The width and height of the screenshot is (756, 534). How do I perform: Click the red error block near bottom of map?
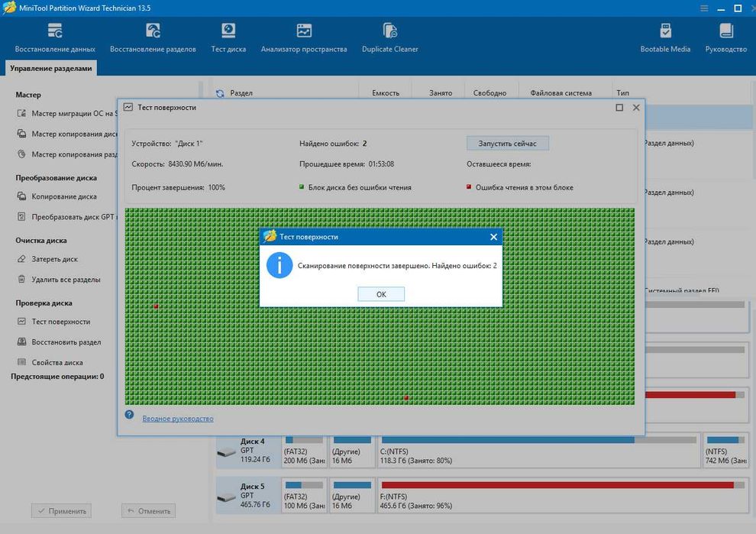point(406,397)
